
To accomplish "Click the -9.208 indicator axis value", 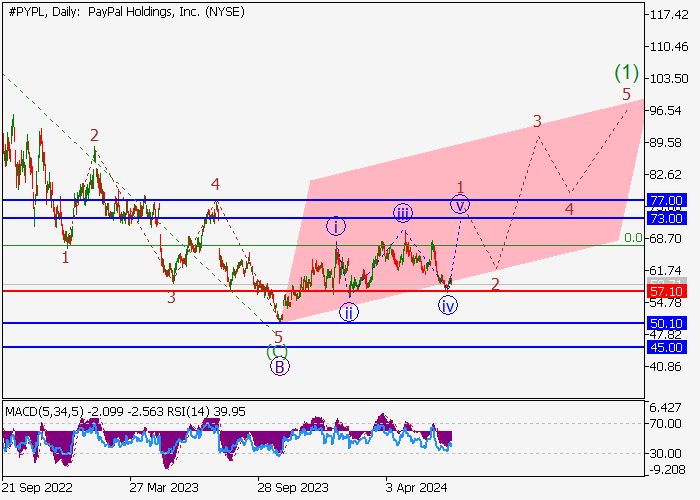I will click(666, 470).
